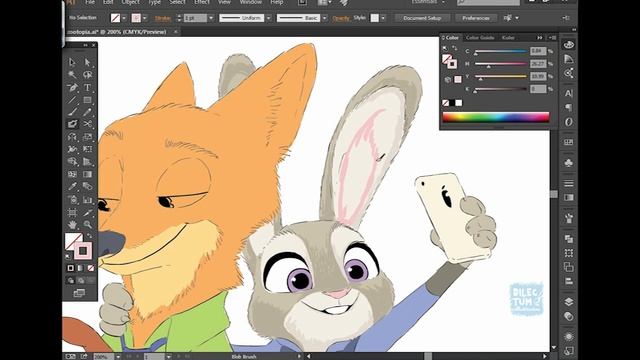Select the Lasso tool
This screenshot has width=640, height=360.
click(87, 75)
